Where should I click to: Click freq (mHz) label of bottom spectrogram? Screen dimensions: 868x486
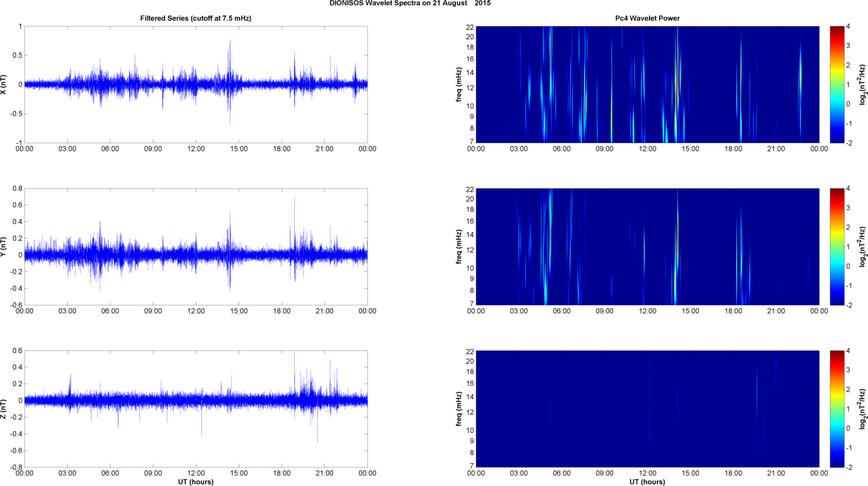pos(459,409)
